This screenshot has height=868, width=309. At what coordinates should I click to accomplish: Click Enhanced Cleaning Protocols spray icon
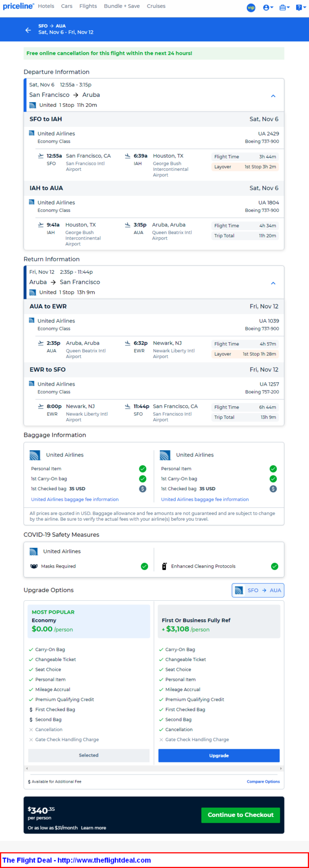tap(164, 566)
